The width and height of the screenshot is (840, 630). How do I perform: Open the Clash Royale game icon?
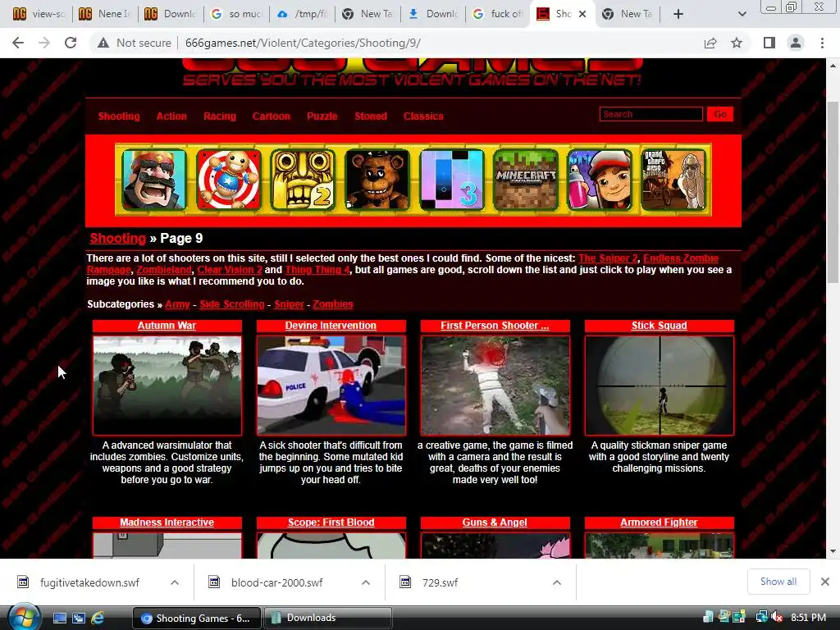(x=153, y=180)
